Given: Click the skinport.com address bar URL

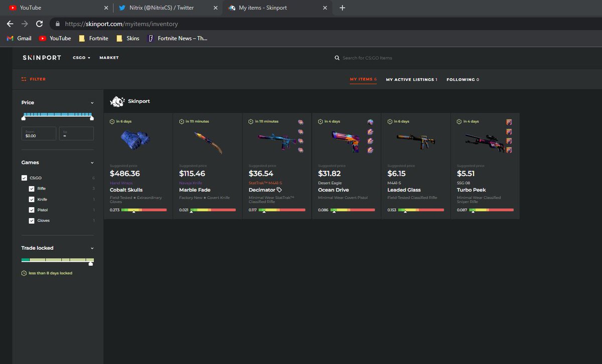Looking at the screenshot, I should tap(121, 24).
